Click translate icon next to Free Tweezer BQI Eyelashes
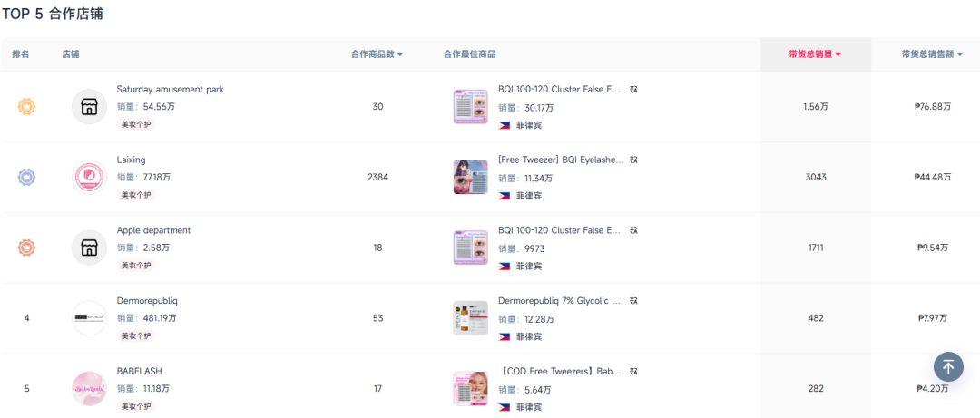 tap(633, 160)
